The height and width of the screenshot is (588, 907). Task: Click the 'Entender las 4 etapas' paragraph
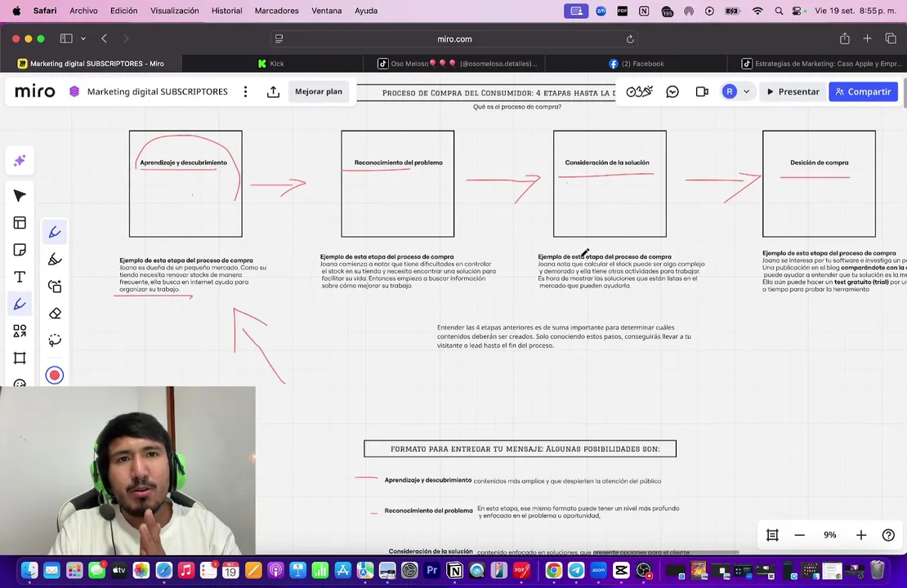point(564,336)
